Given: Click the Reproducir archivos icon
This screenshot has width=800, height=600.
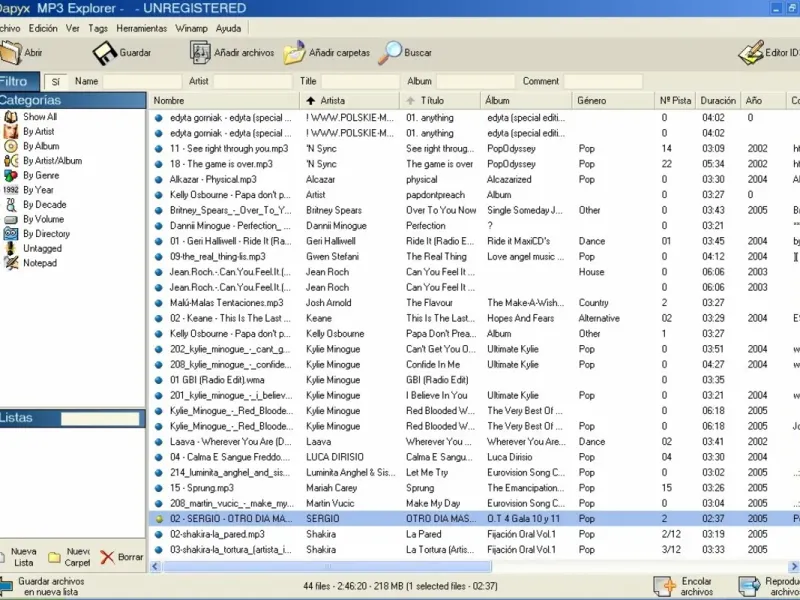Looking at the screenshot, I should [x=749, y=586].
